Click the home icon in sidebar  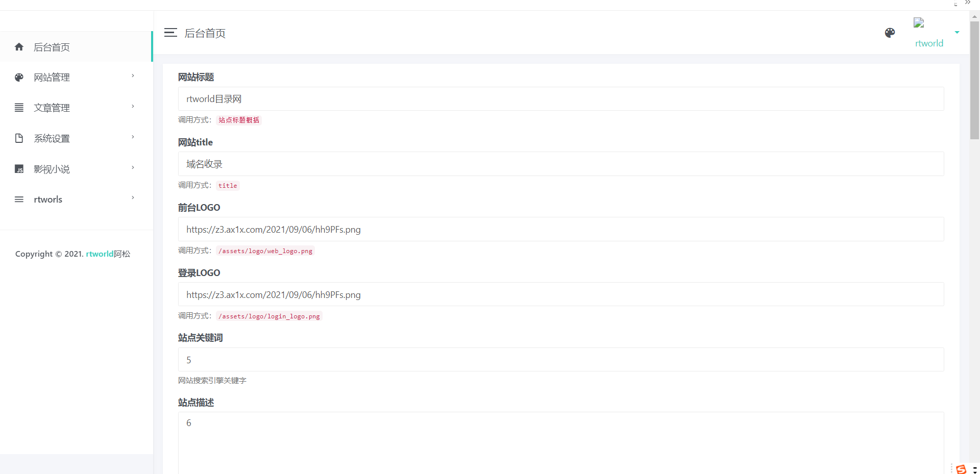[19, 47]
